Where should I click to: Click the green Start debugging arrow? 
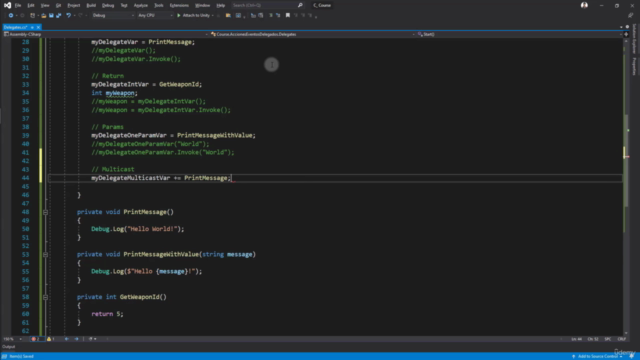(x=178, y=16)
